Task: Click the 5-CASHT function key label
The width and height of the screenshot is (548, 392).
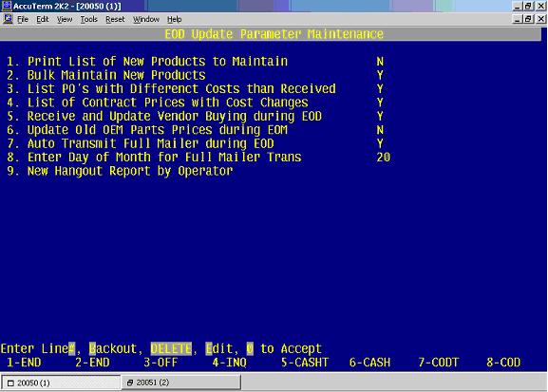Action: tap(305, 363)
